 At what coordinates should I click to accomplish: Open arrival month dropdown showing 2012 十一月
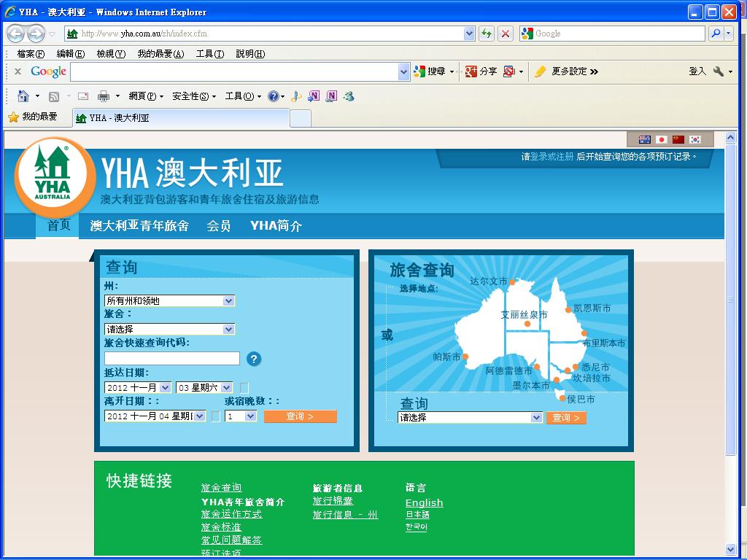tap(138, 388)
